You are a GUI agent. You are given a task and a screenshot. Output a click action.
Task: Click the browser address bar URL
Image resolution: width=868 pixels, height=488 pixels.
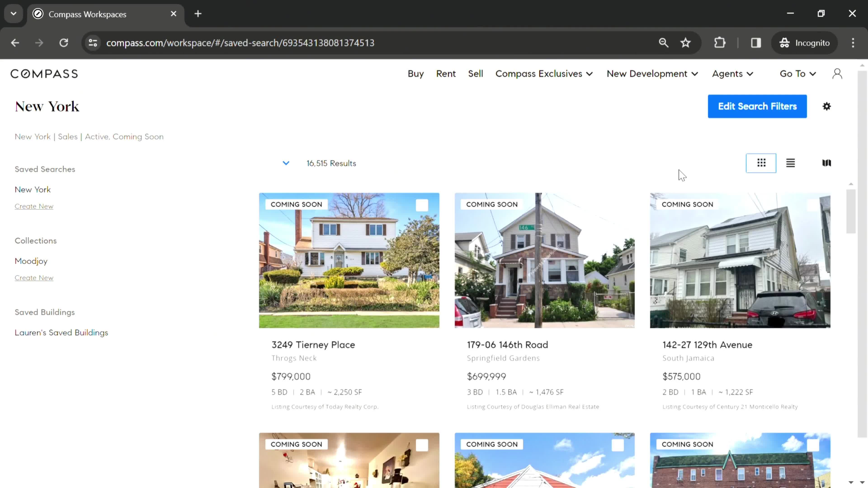(240, 43)
